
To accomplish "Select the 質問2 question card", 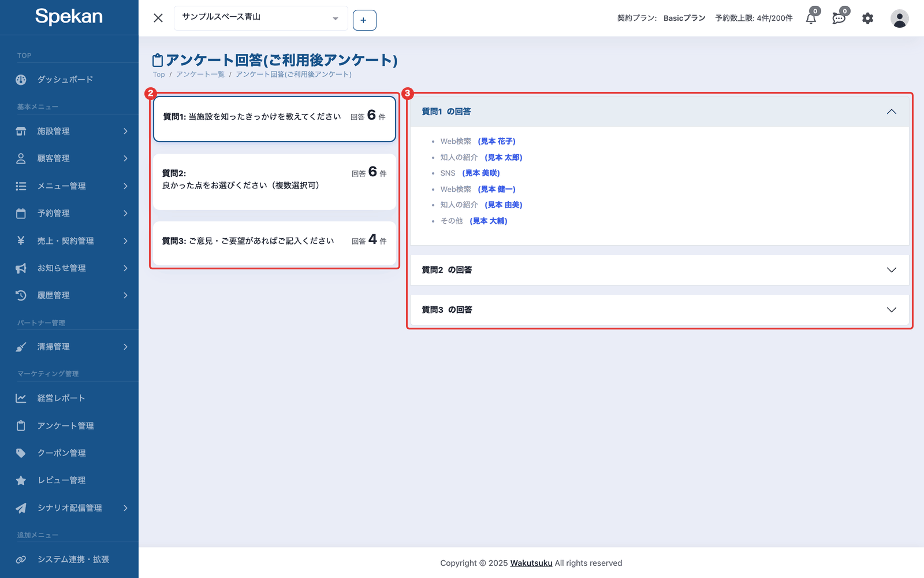I will (274, 181).
